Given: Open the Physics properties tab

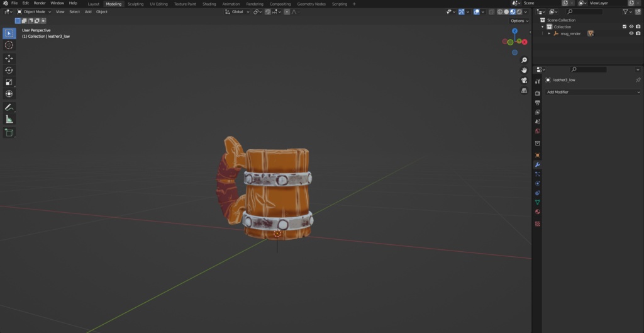Looking at the screenshot, I should click(x=538, y=183).
